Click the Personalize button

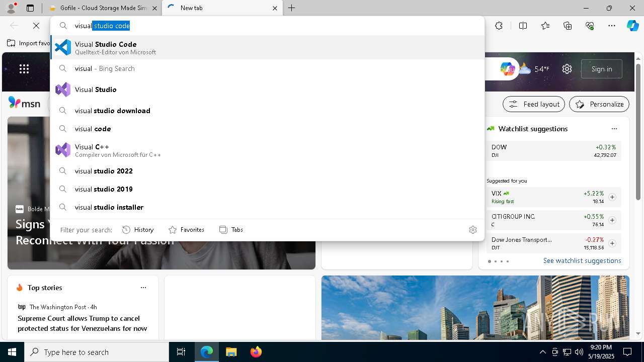pyautogui.click(x=599, y=104)
